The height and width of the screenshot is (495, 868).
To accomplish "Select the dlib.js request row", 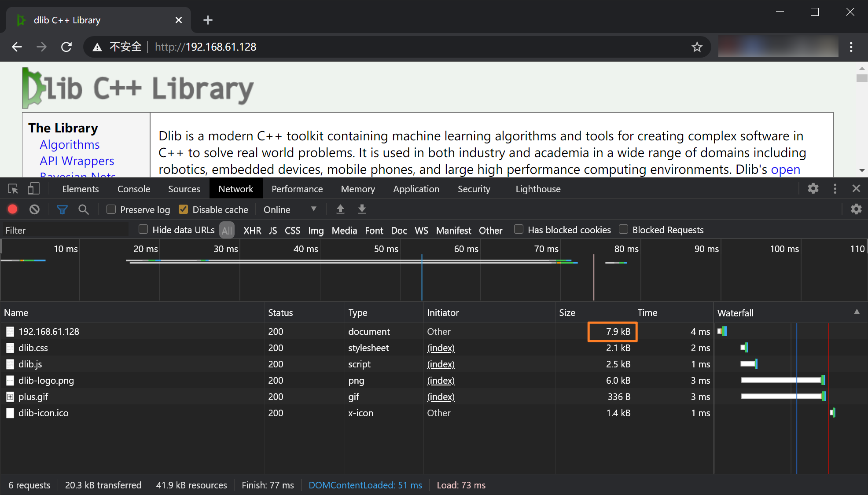I will point(357,364).
